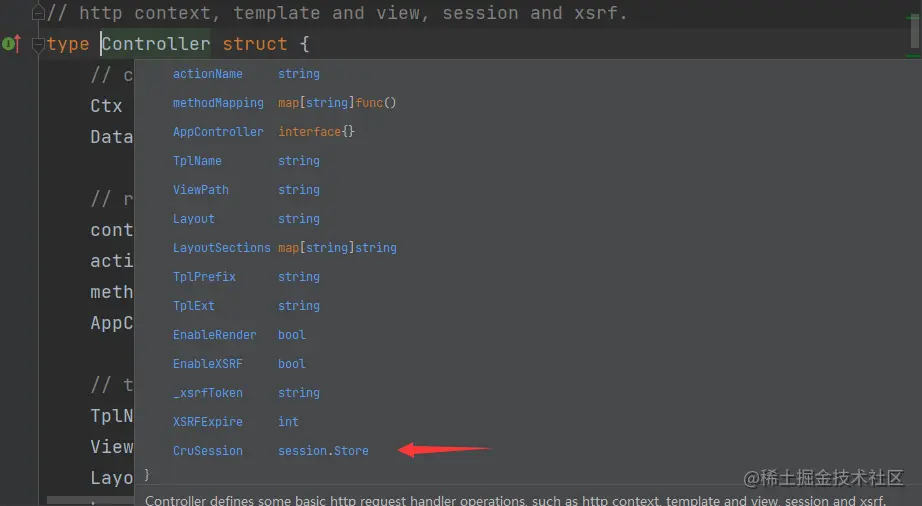Click the TplName field in popup
Viewport: 922px width, 506px height.
point(197,161)
